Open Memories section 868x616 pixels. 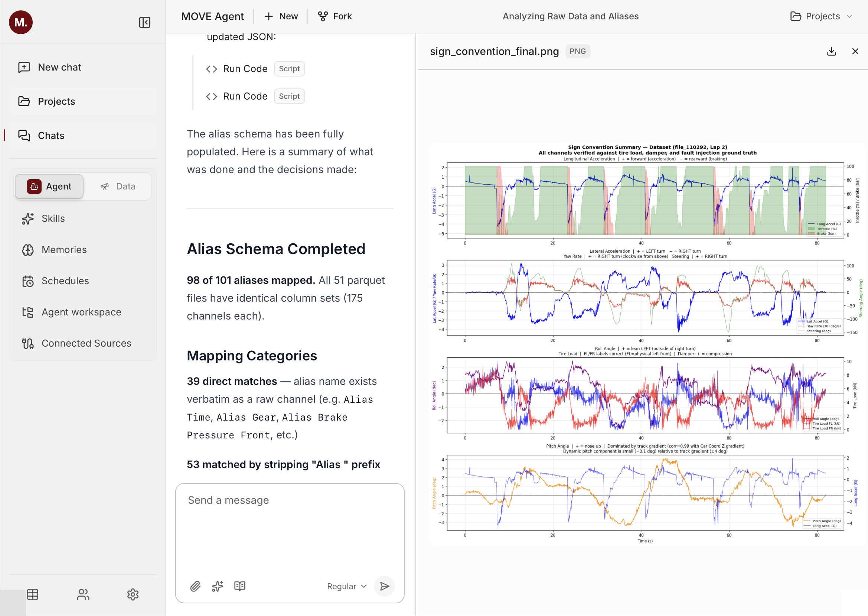(x=83, y=250)
